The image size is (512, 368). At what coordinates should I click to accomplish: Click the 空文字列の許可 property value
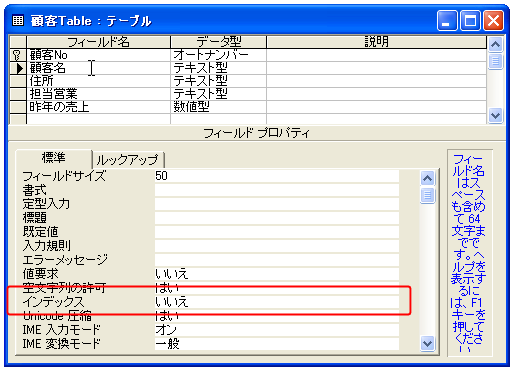(x=277, y=288)
